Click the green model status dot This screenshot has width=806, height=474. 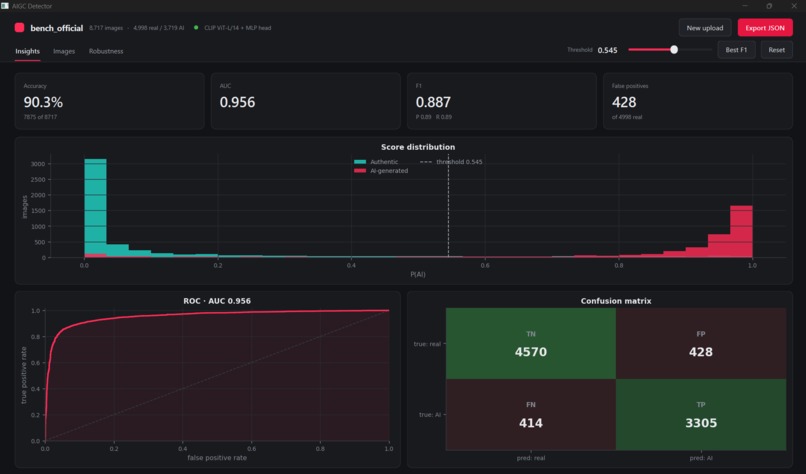[196, 28]
